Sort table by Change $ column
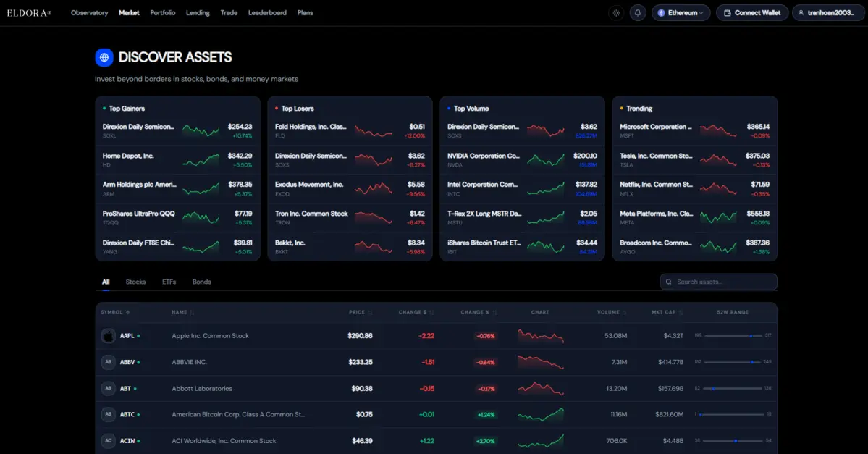 [x=416, y=312]
